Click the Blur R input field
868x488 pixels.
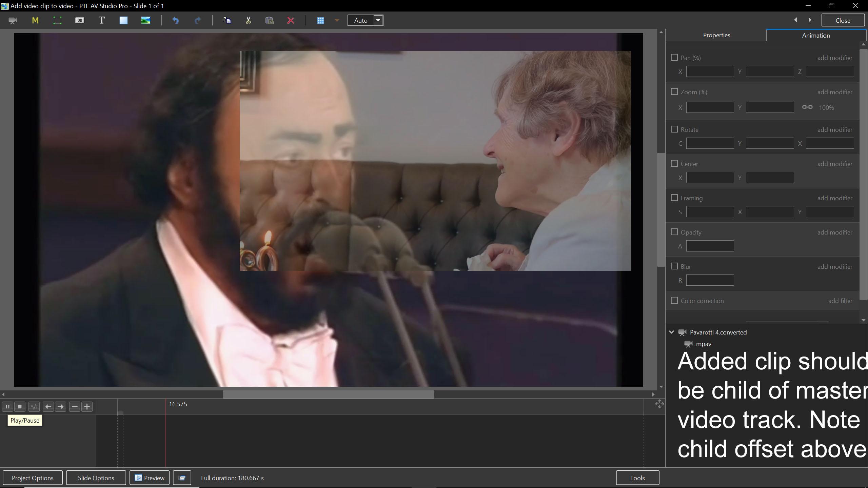[x=710, y=280]
